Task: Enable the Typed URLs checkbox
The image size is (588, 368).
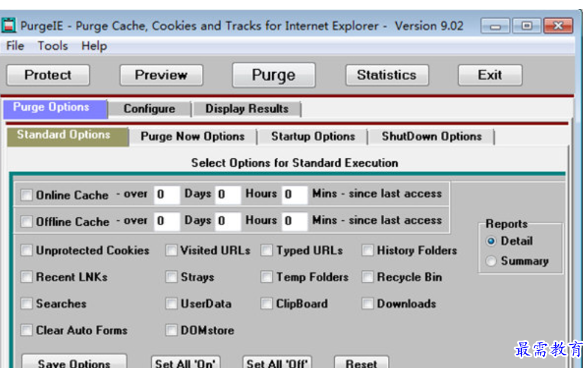Action: pyautogui.click(x=266, y=251)
